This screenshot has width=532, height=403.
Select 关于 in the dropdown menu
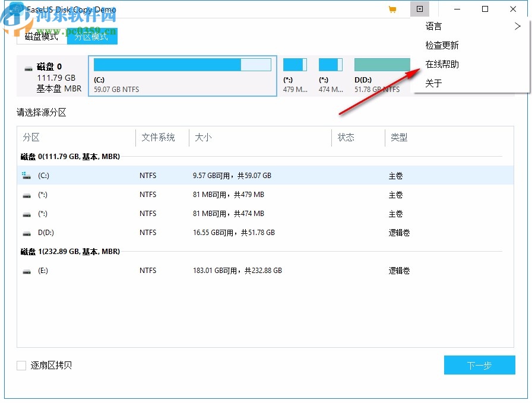[x=434, y=83]
